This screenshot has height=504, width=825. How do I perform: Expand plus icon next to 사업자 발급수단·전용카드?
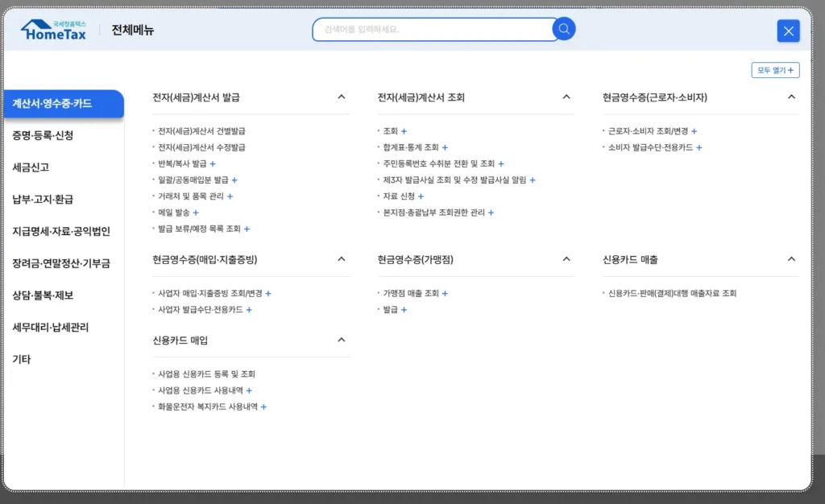pos(250,310)
